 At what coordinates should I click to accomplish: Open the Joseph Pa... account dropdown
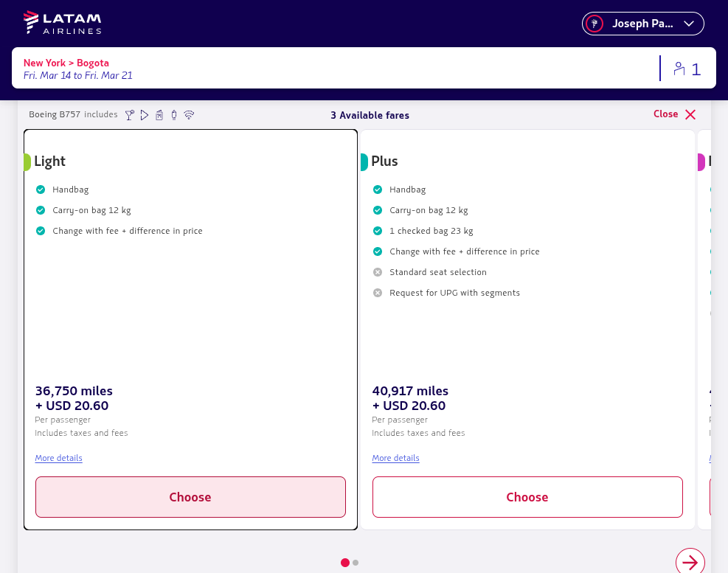coord(642,24)
